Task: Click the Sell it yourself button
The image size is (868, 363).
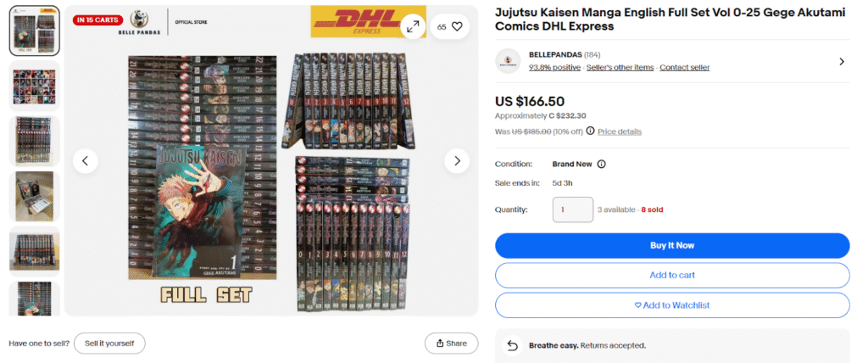Action: point(109,343)
